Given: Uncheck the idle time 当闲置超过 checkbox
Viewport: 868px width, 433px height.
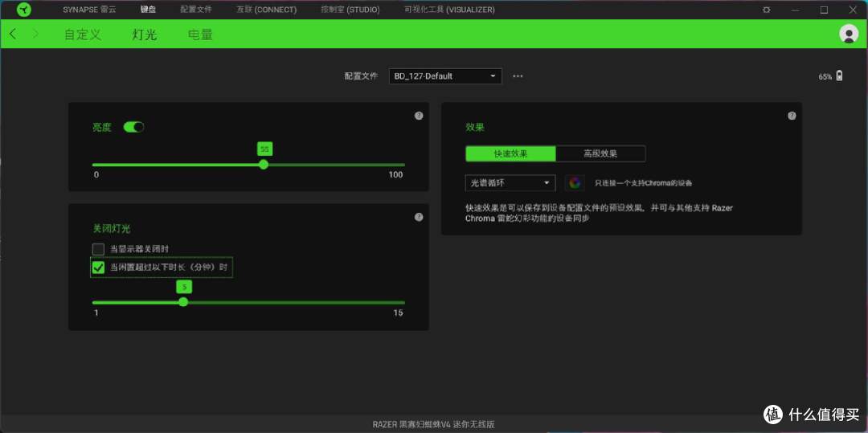Looking at the screenshot, I should pyautogui.click(x=99, y=268).
